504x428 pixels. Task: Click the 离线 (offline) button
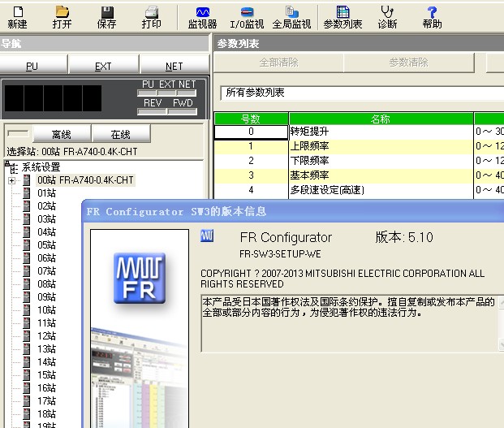tap(61, 134)
